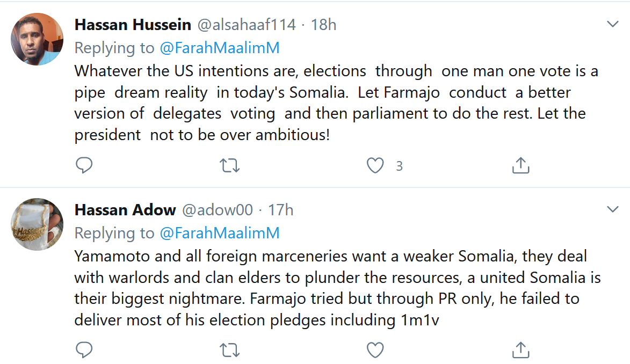Open Hassan Adow's profile picture
This screenshot has width=630, height=364.
pyautogui.click(x=37, y=224)
